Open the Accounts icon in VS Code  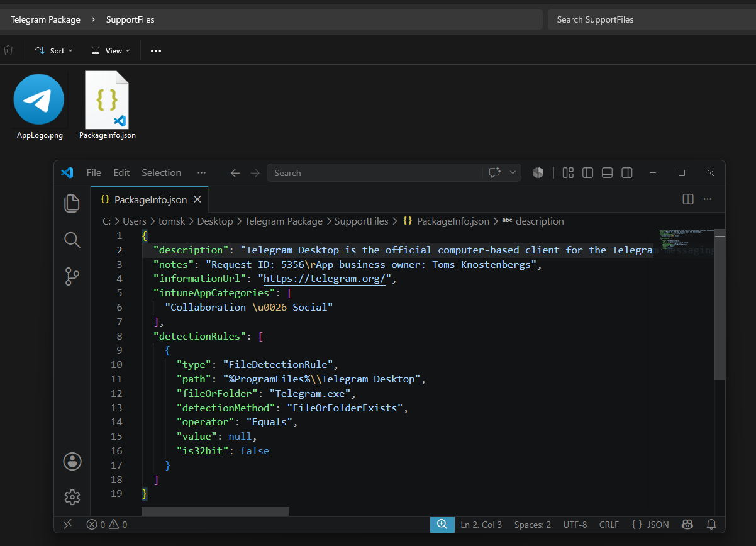tap(72, 461)
